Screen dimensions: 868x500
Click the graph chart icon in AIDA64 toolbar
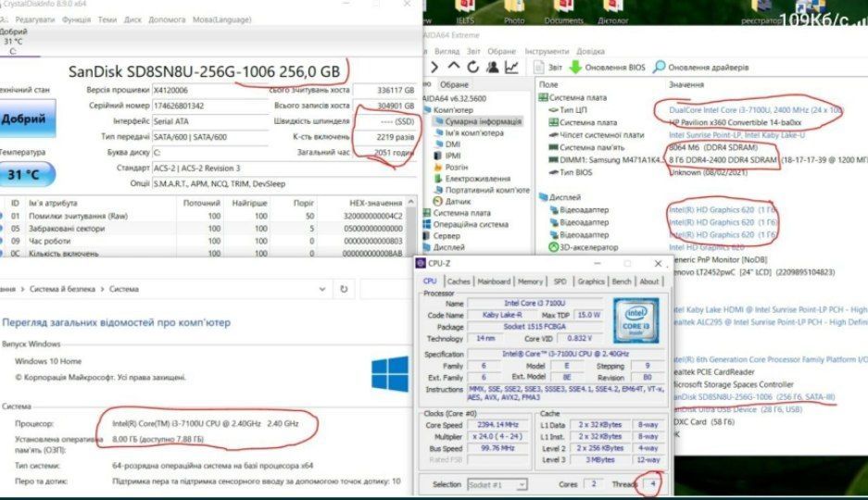(x=512, y=67)
